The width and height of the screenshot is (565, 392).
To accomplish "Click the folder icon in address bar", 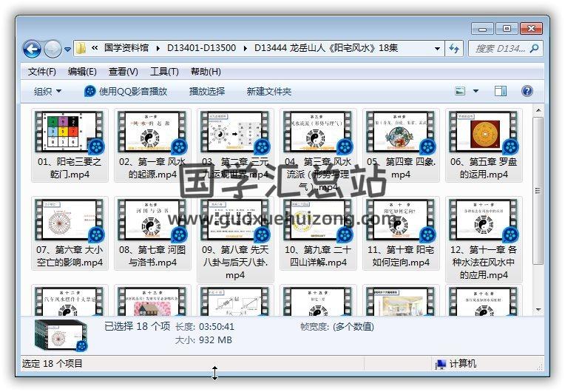I will [81, 49].
